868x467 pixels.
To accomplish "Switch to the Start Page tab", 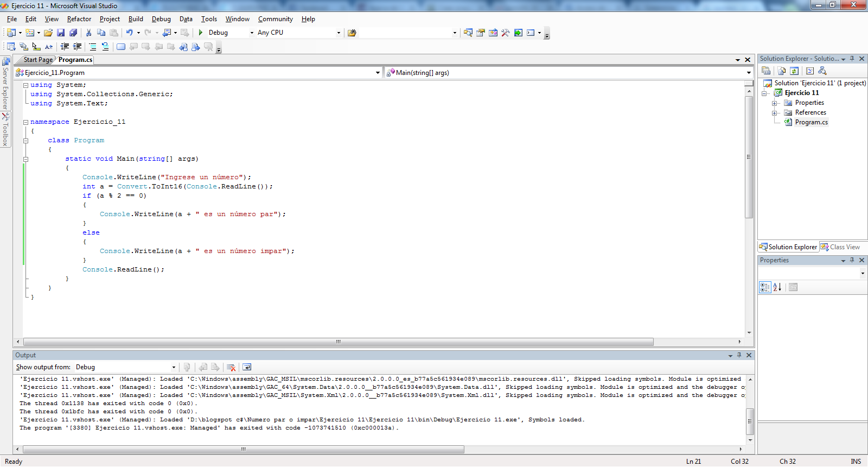I will (x=38, y=60).
